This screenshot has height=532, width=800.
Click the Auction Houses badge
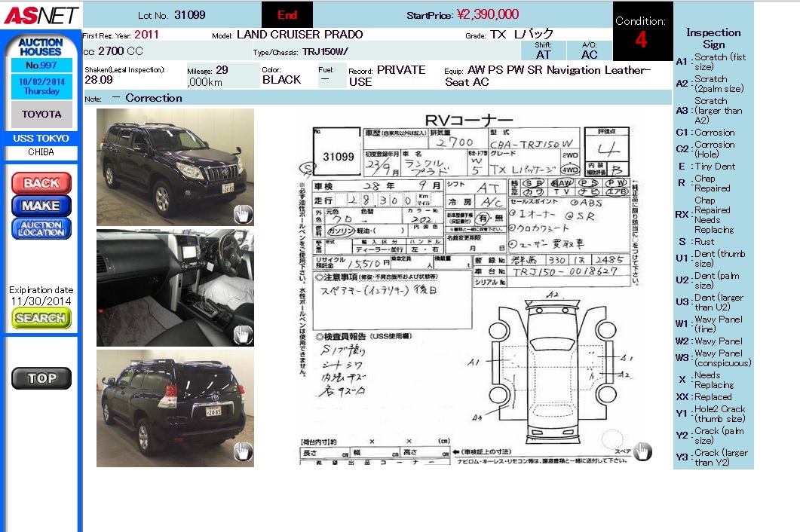41,47
